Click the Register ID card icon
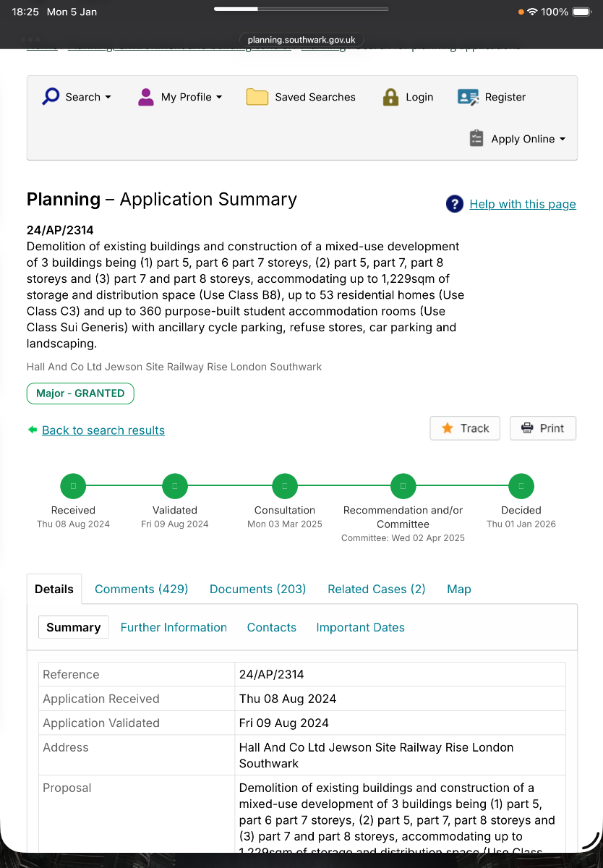The width and height of the screenshot is (603, 868). [469, 97]
